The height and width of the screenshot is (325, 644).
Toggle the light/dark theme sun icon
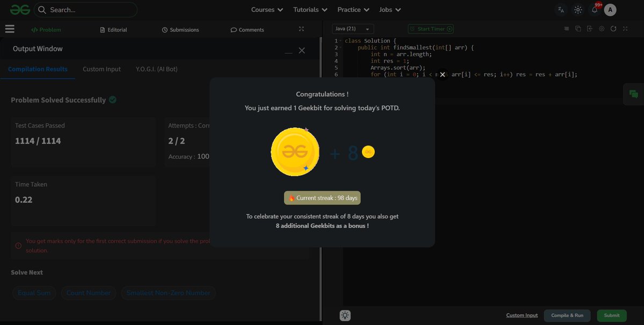coord(578,10)
